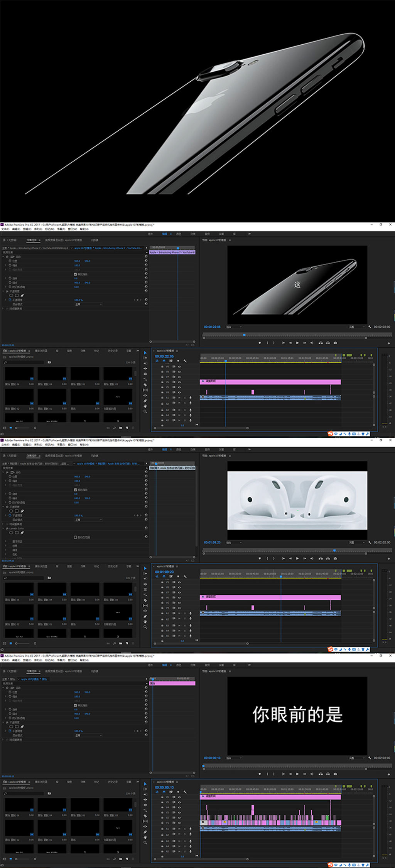Screen dimensions: 395x868
Task: Open the 文件 menu in the iPhone-preview window
Action: click(5, 229)
